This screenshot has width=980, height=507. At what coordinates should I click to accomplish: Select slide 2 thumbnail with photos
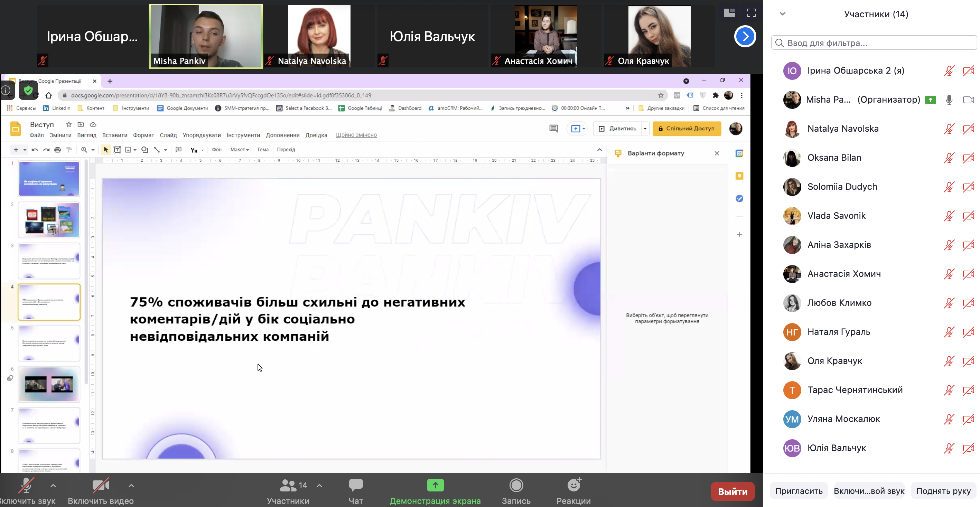49,220
